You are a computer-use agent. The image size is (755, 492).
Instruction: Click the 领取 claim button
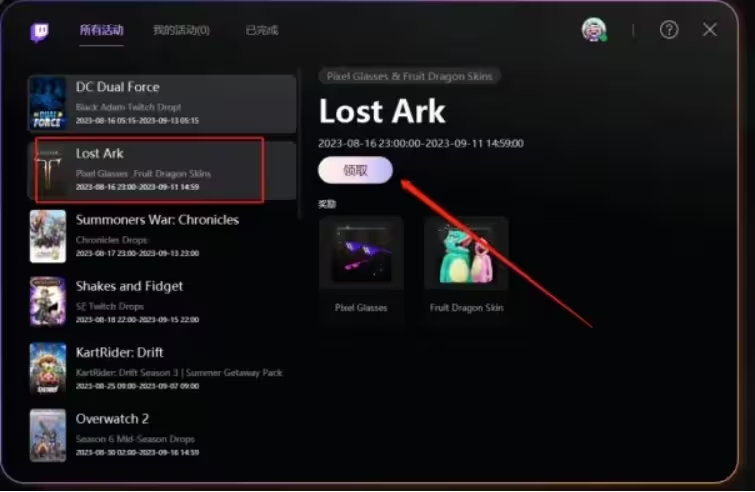355,170
